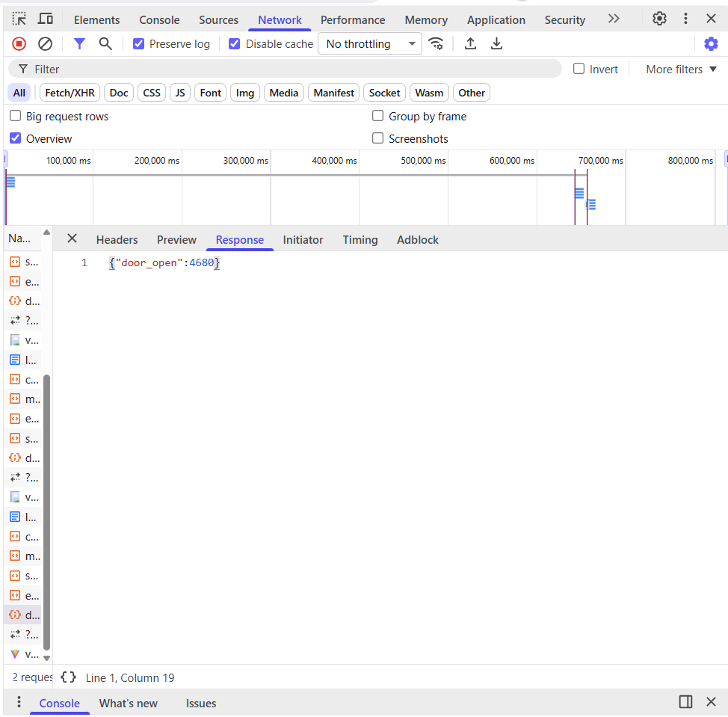Image resolution: width=728 pixels, height=717 pixels.
Task: Switch to the Timing tab
Action: tap(360, 240)
